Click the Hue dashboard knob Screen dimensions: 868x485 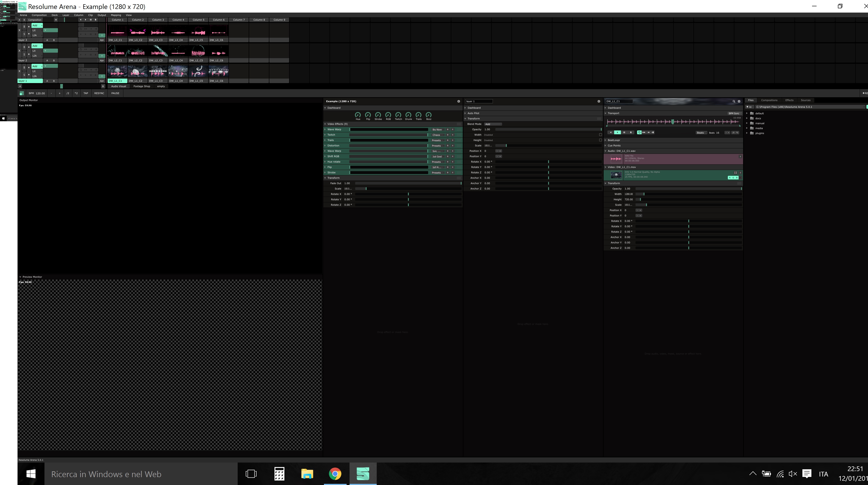click(x=358, y=115)
